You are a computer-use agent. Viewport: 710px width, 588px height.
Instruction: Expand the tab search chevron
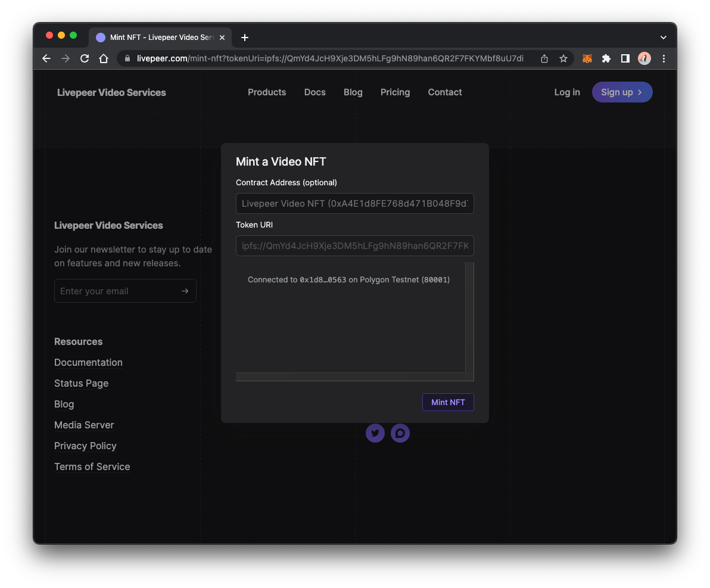664,38
